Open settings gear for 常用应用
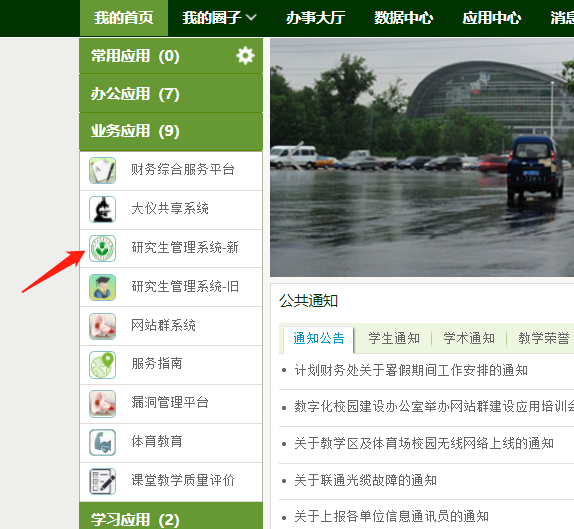This screenshot has height=529, width=574. pyautogui.click(x=245, y=56)
